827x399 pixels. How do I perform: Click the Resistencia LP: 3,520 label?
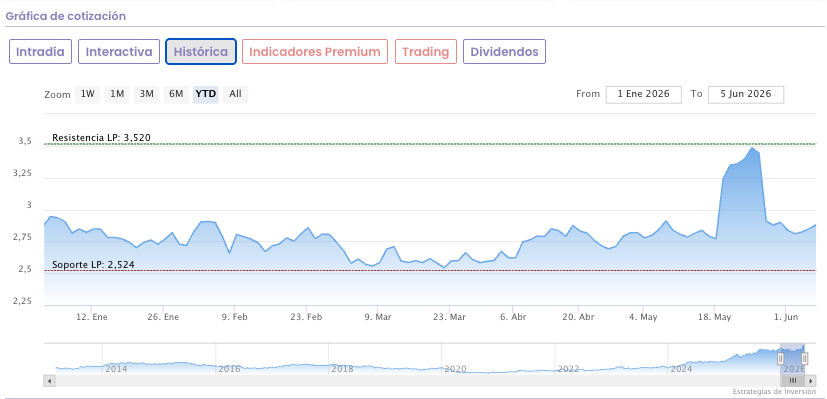click(101, 138)
